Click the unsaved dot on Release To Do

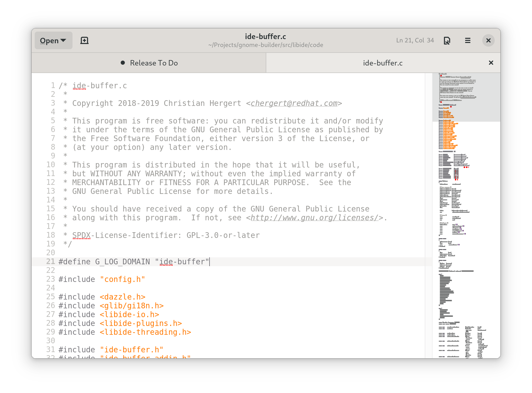[x=123, y=63]
